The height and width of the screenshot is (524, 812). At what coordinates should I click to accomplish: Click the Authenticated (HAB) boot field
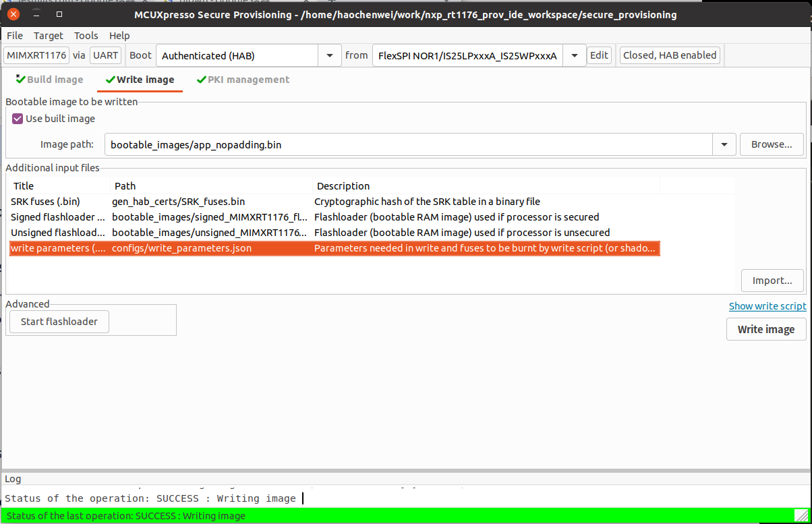point(237,56)
